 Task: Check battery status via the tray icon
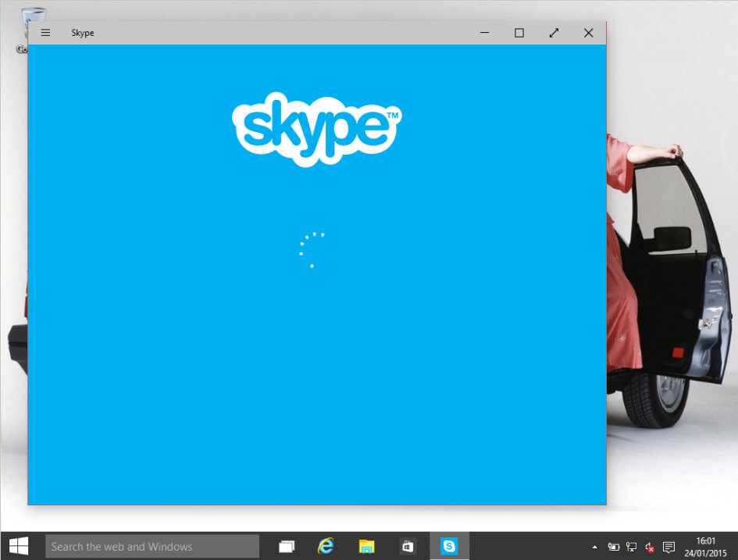(x=613, y=546)
